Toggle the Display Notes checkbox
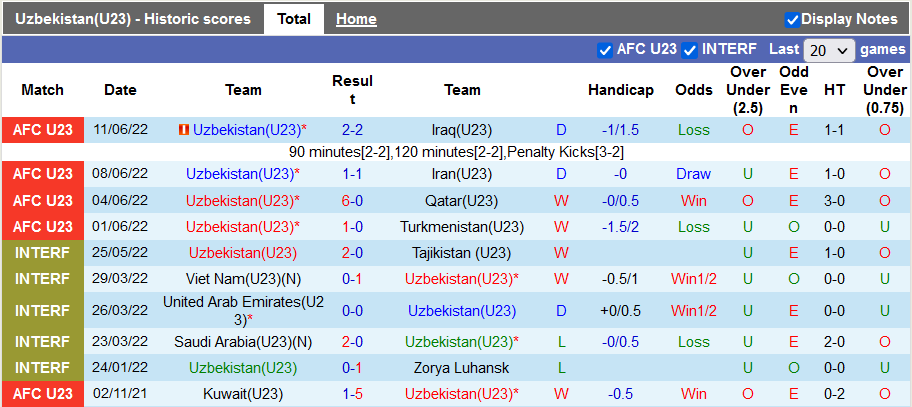This screenshot has width=912, height=407. point(792,19)
